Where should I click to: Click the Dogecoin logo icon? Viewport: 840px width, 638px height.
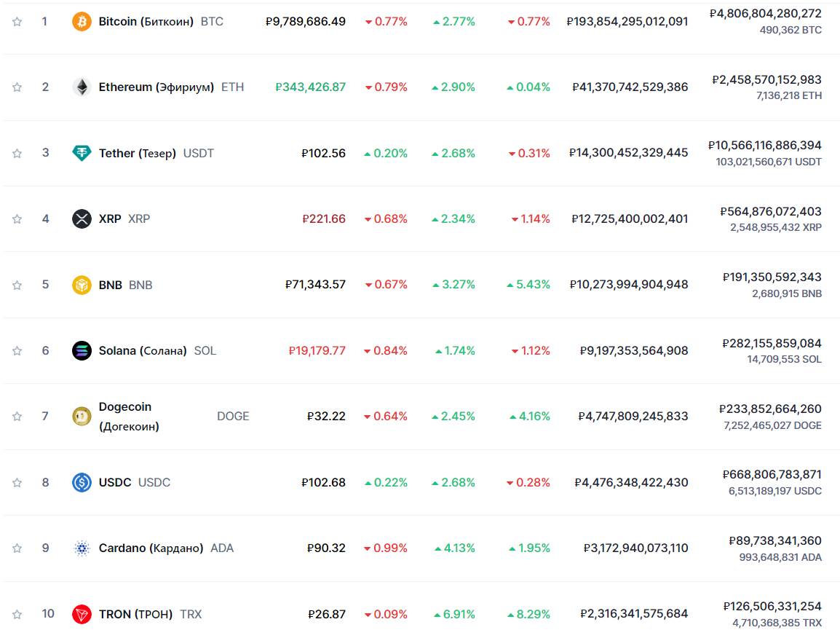coord(82,417)
